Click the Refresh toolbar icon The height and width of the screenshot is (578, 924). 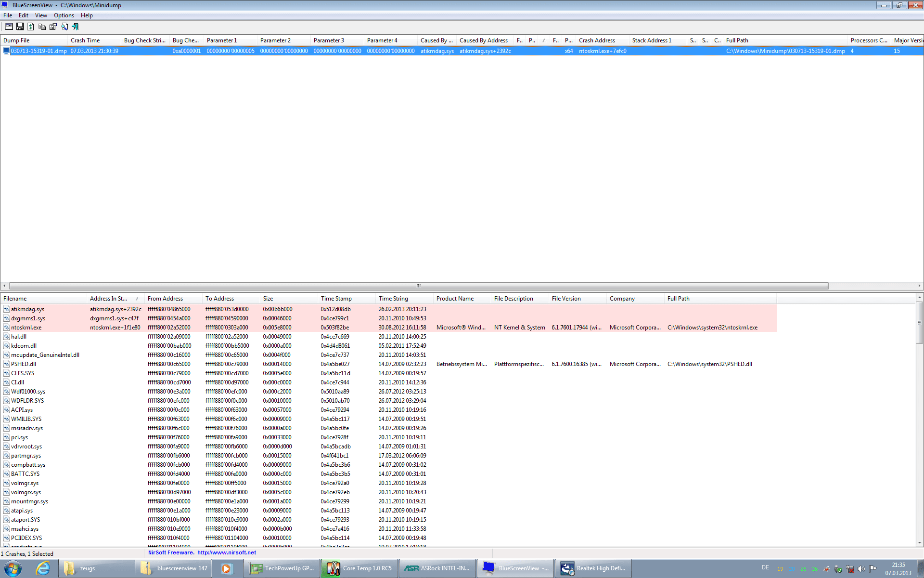[31, 27]
